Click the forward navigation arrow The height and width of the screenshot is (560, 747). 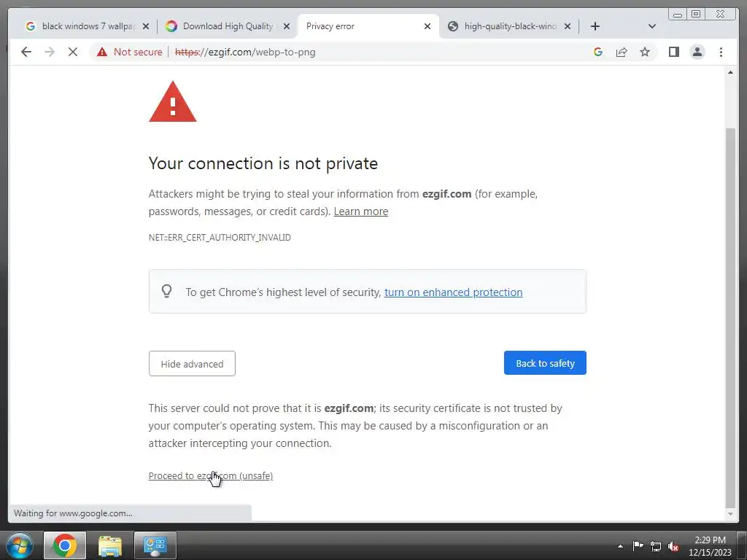coord(50,52)
